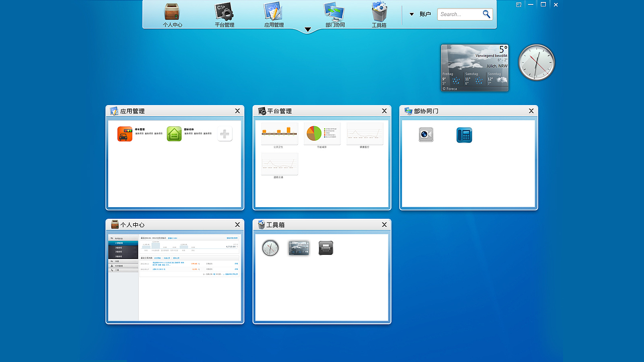Screen dimensions: 644x362
Task: Expand the 账户 account dropdown
Action: click(x=420, y=14)
